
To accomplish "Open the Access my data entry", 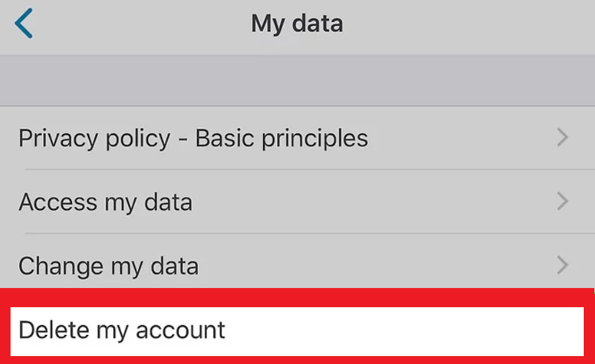I will point(105,202).
